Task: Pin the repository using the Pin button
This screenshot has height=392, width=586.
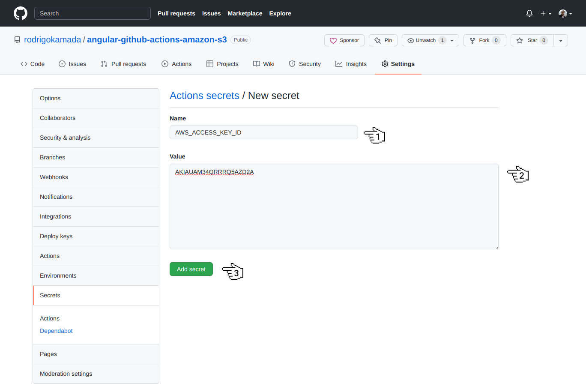Action: coord(383,40)
